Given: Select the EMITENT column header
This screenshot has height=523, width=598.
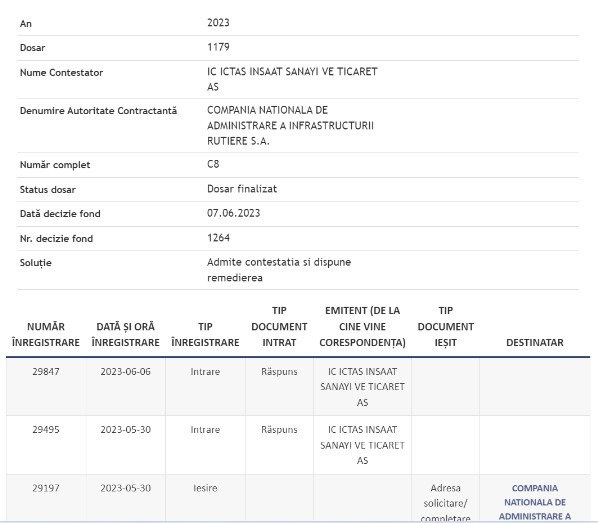Looking at the screenshot, I should click(x=362, y=327).
